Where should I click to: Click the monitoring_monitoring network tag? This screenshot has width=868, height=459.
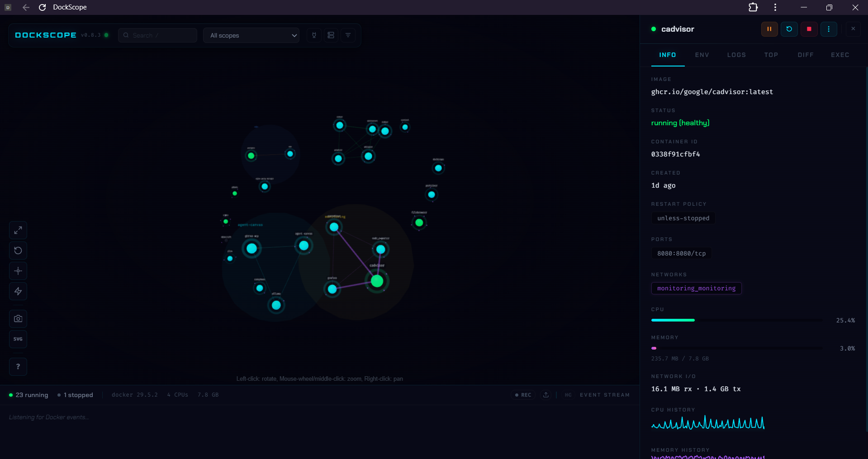pos(696,288)
